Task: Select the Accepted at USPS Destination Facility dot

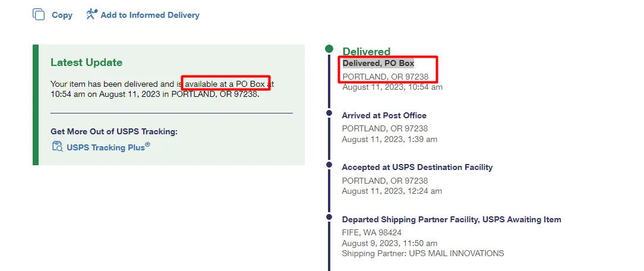Action: (x=329, y=163)
